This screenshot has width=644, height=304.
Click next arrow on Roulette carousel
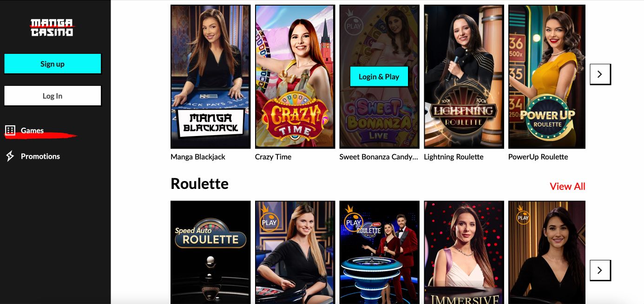click(x=600, y=270)
